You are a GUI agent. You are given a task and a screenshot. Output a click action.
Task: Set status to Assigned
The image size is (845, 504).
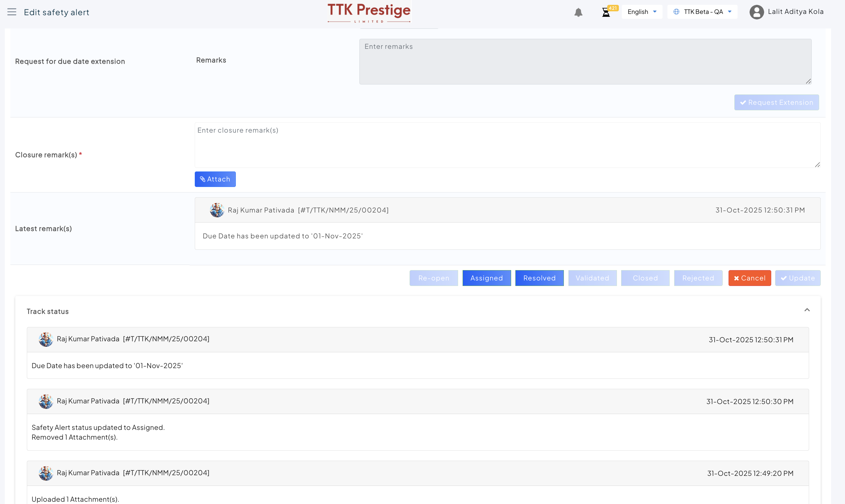point(486,278)
